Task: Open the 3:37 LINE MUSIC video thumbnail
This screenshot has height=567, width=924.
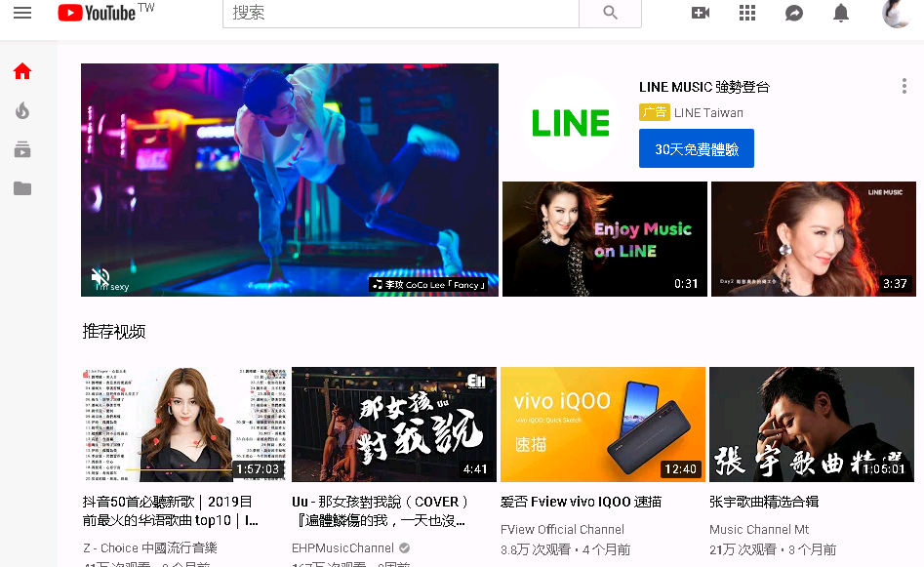Action: pyautogui.click(x=813, y=239)
